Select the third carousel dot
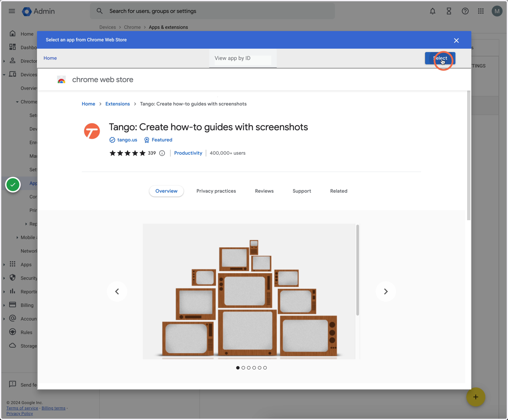The width and height of the screenshot is (508, 420). click(x=249, y=368)
